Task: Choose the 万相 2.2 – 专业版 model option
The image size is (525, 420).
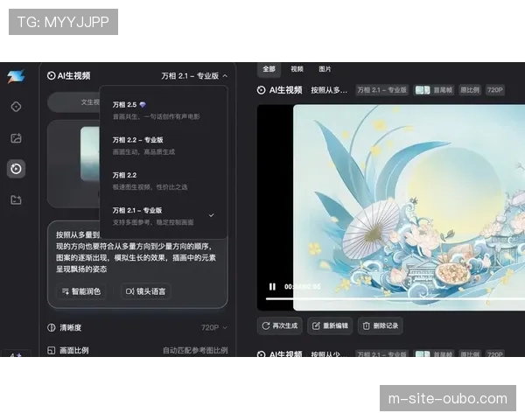Action: click(x=164, y=145)
